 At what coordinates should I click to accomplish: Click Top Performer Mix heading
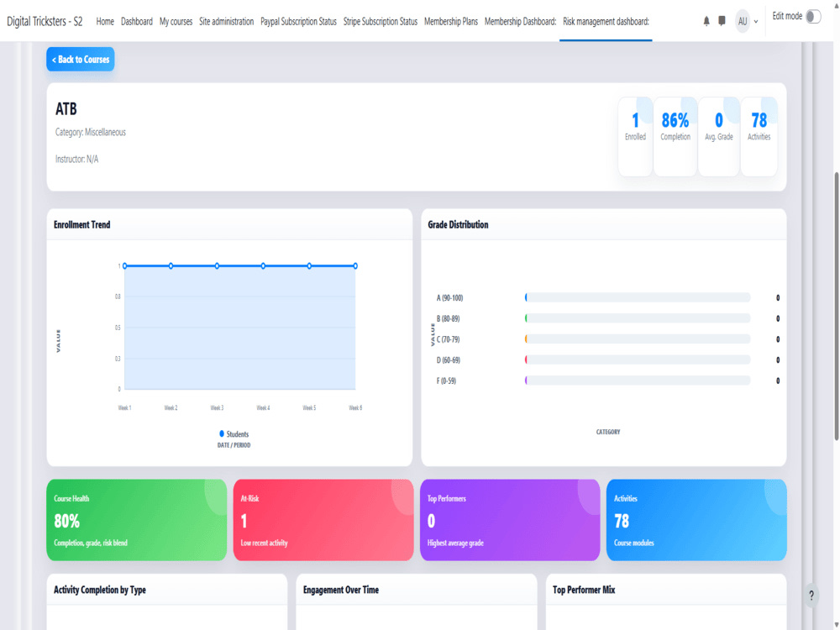point(584,590)
